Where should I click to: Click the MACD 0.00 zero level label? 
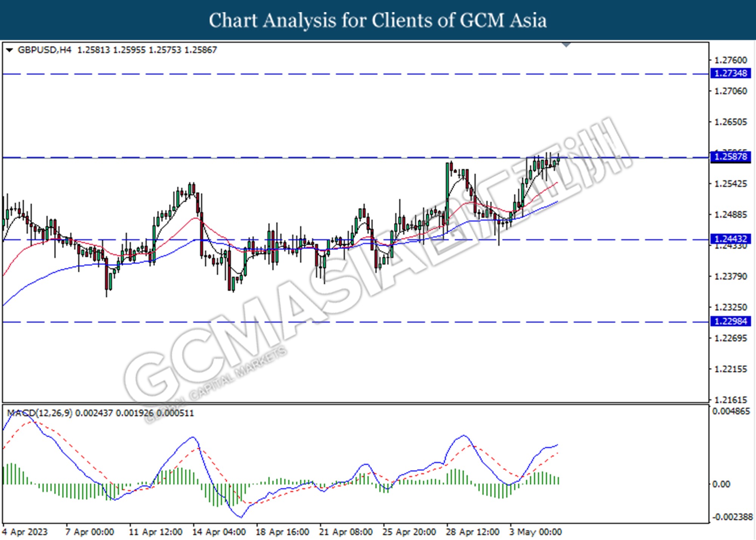pyautogui.click(x=721, y=484)
